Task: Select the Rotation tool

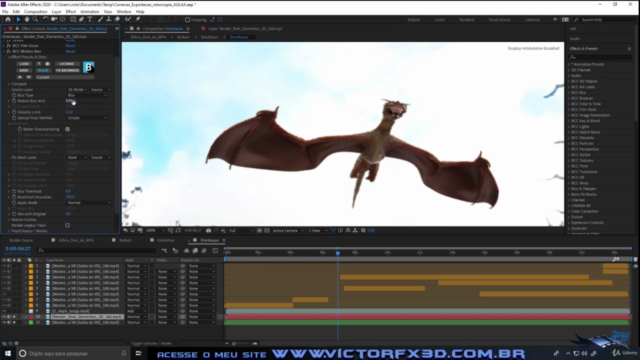Action: click(x=46, y=20)
